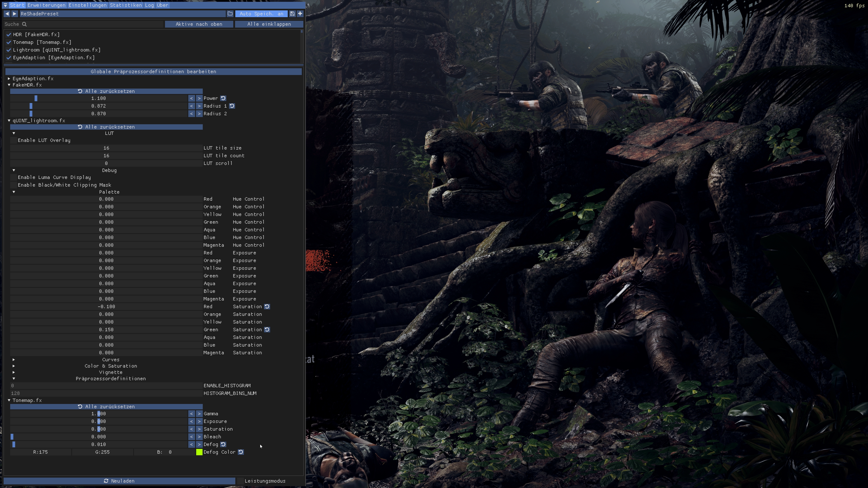868x488 pixels.
Task: Open the Einstellungen tab
Action: (x=88, y=5)
